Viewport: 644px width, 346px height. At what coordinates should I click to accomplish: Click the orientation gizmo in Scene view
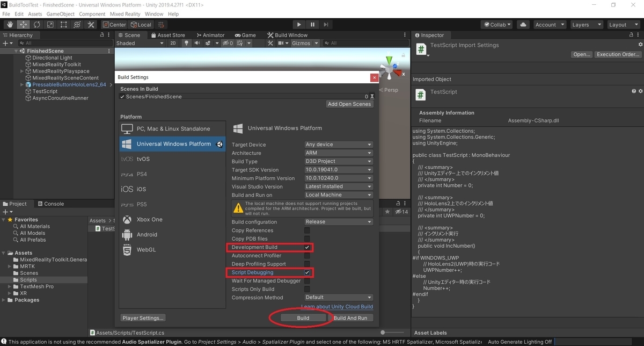(390, 68)
